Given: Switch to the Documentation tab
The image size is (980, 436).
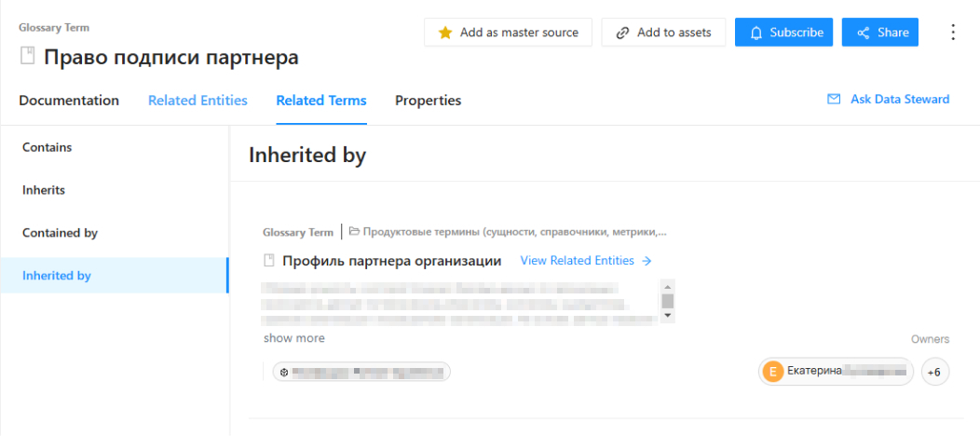Looking at the screenshot, I should [x=69, y=101].
